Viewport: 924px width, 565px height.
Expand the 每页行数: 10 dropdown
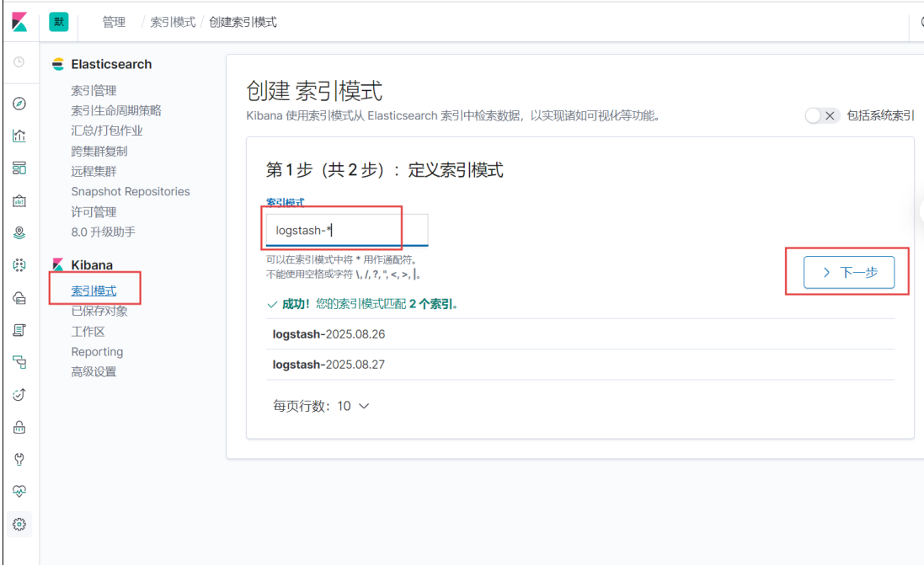321,406
